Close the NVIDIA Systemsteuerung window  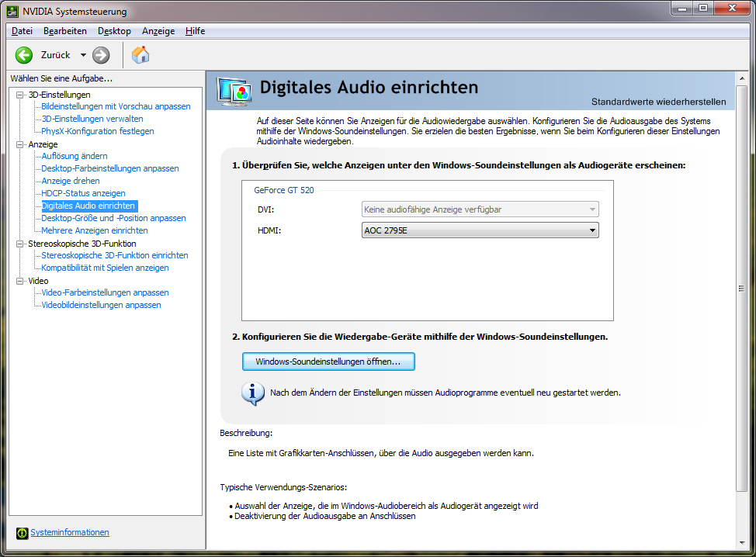pyautogui.click(x=732, y=9)
